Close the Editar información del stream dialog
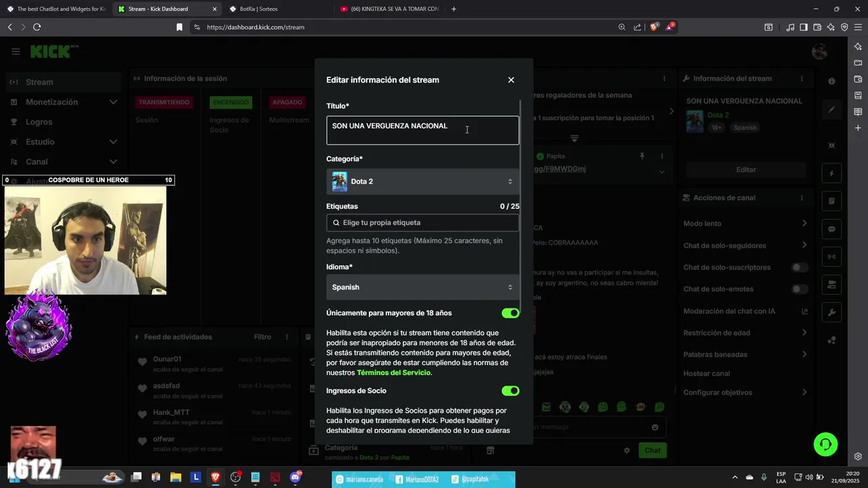 pos(511,80)
